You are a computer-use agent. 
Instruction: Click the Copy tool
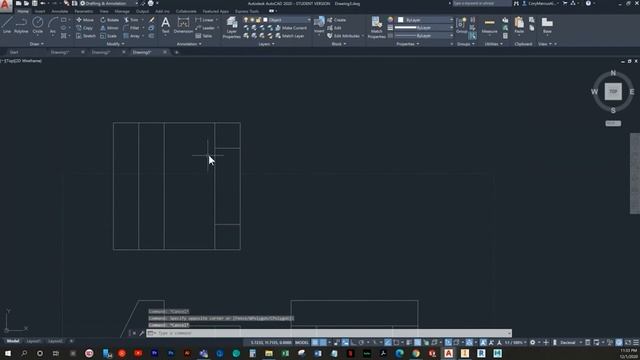tap(84, 28)
